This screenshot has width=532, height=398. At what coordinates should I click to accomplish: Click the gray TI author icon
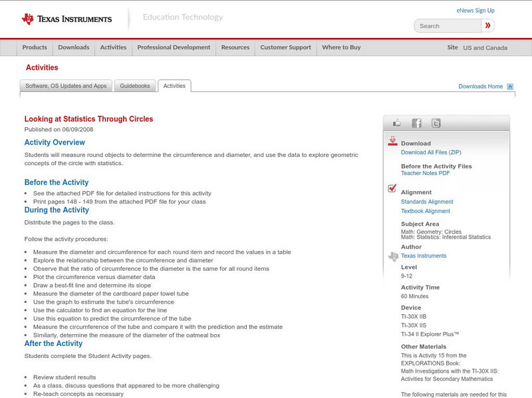(393, 256)
